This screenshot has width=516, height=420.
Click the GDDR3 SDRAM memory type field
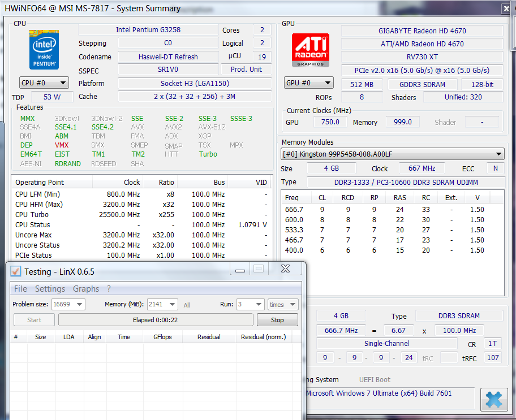click(x=422, y=85)
